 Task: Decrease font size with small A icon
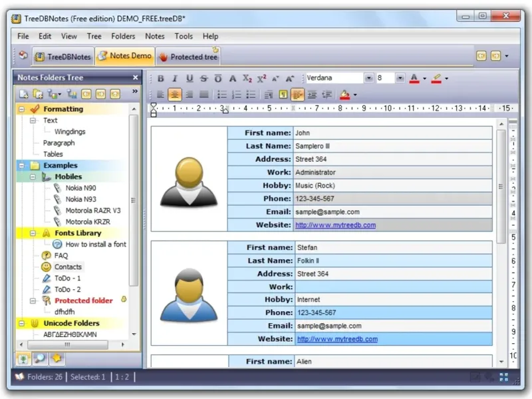275,78
